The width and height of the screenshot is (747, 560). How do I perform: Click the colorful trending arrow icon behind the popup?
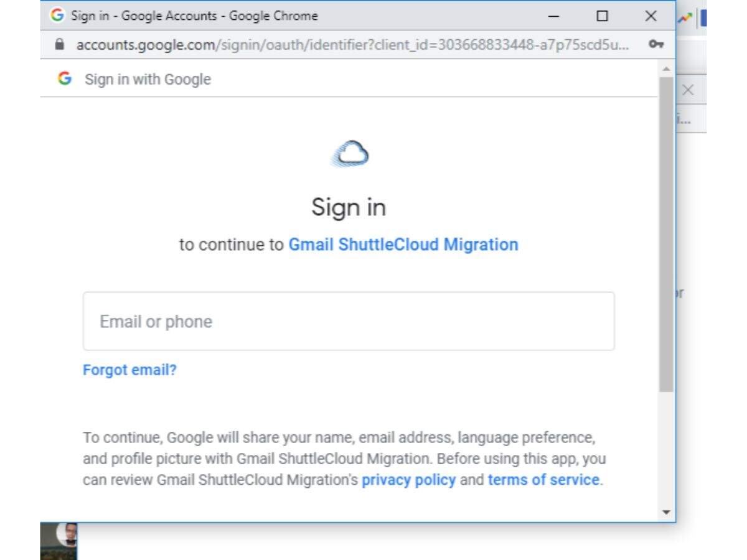pyautogui.click(x=685, y=18)
